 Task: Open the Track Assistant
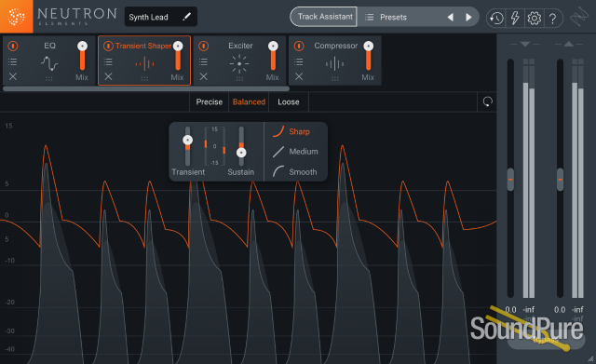(324, 17)
